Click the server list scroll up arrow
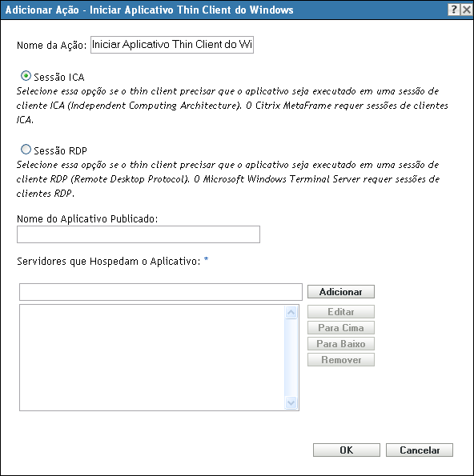Image resolution: width=474 pixels, height=476 pixels. click(291, 312)
